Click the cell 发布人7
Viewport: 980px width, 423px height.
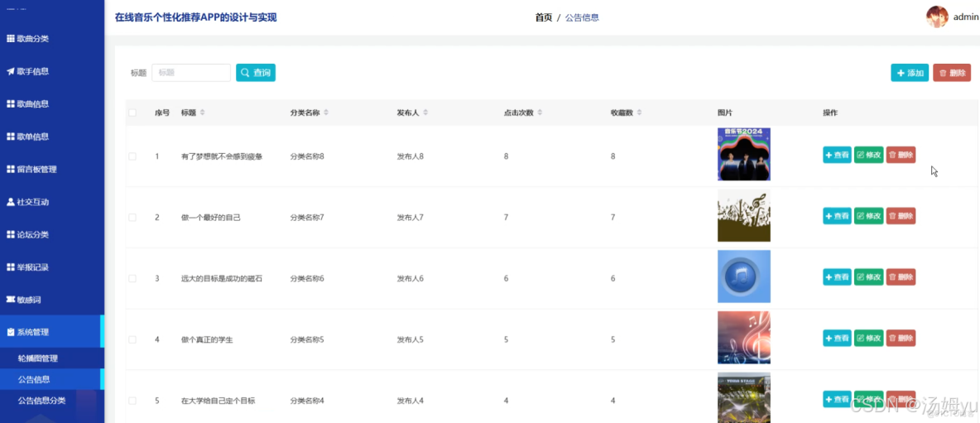coord(410,218)
